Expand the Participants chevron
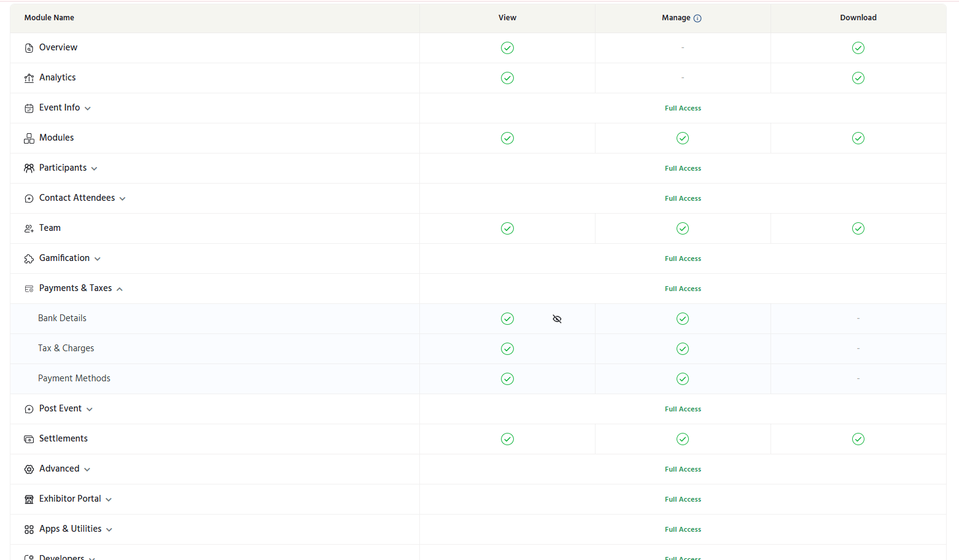 94,169
